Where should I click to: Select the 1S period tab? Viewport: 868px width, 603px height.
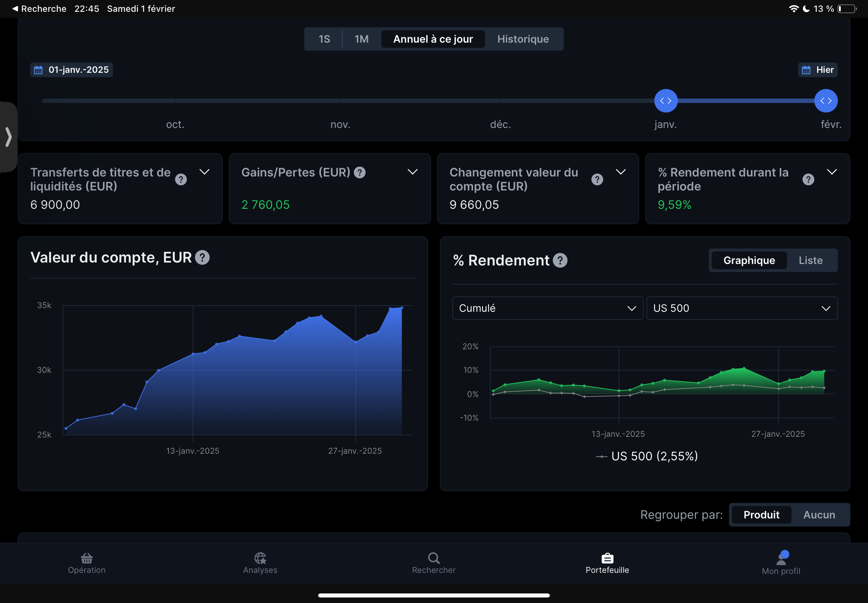point(324,39)
